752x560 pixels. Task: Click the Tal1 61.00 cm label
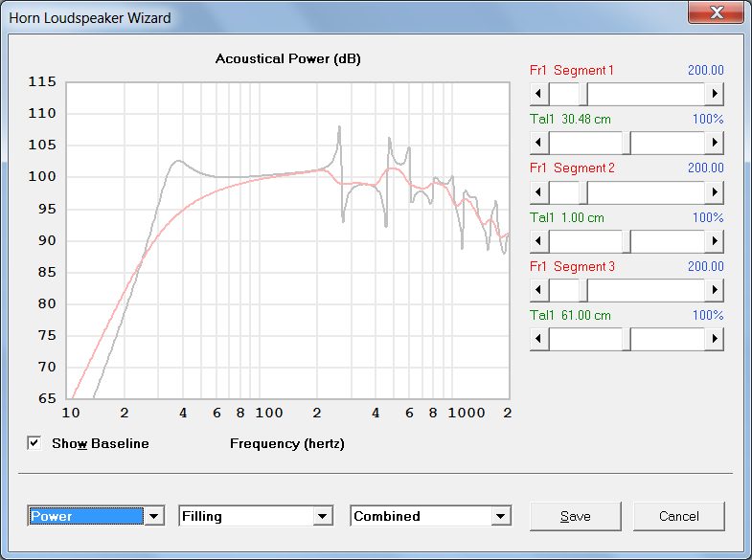(x=570, y=316)
